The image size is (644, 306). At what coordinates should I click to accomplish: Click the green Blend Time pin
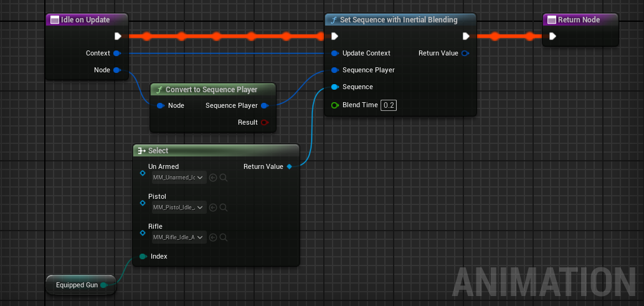pos(334,105)
